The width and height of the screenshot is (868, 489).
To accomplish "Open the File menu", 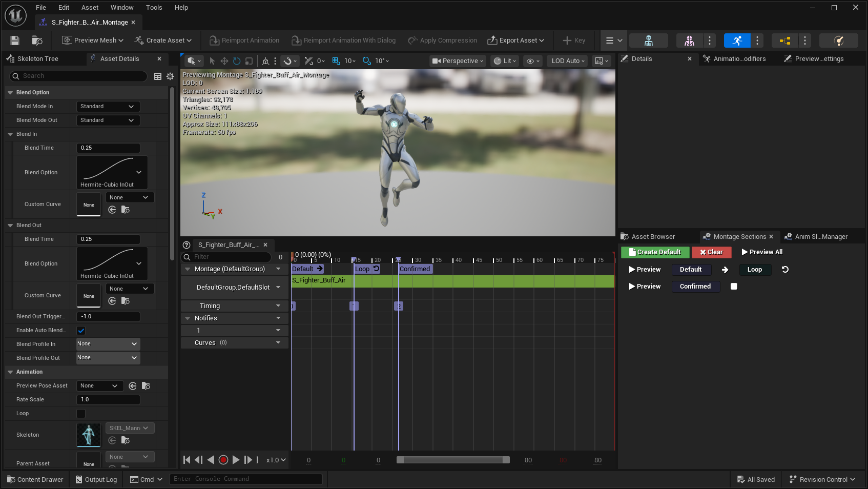I will (x=41, y=8).
